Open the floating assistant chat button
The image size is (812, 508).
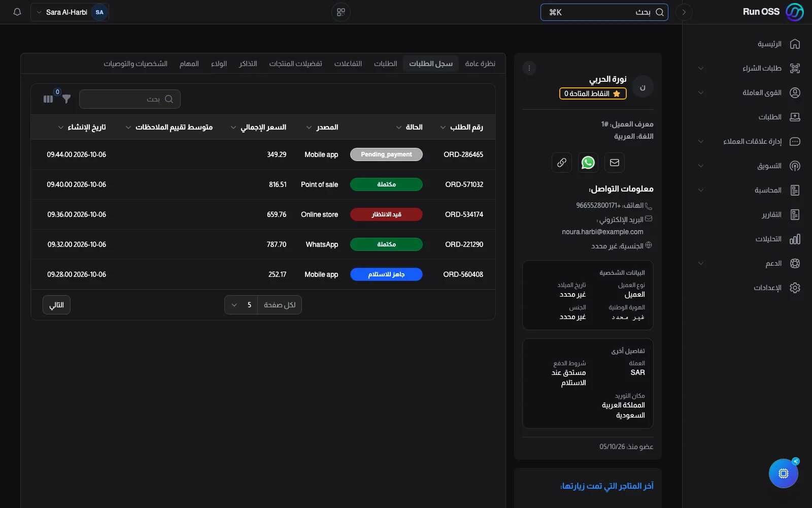[x=784, y=473]
